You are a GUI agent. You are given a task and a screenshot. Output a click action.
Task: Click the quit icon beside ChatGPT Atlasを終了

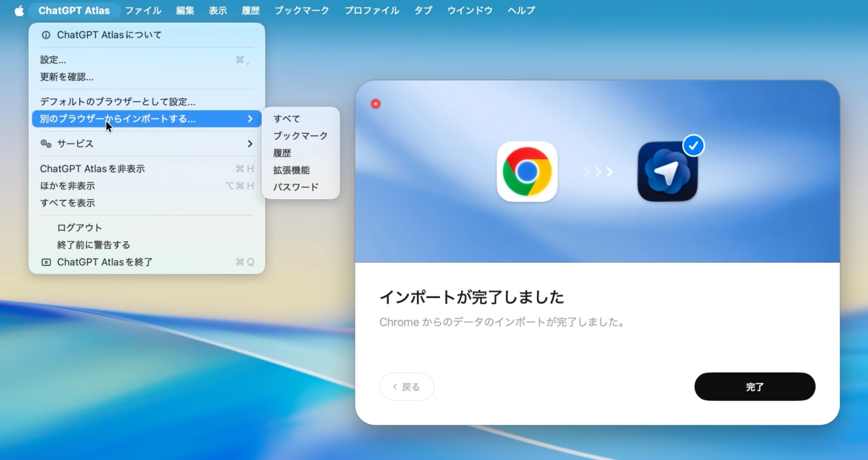[x=45, y=262]
